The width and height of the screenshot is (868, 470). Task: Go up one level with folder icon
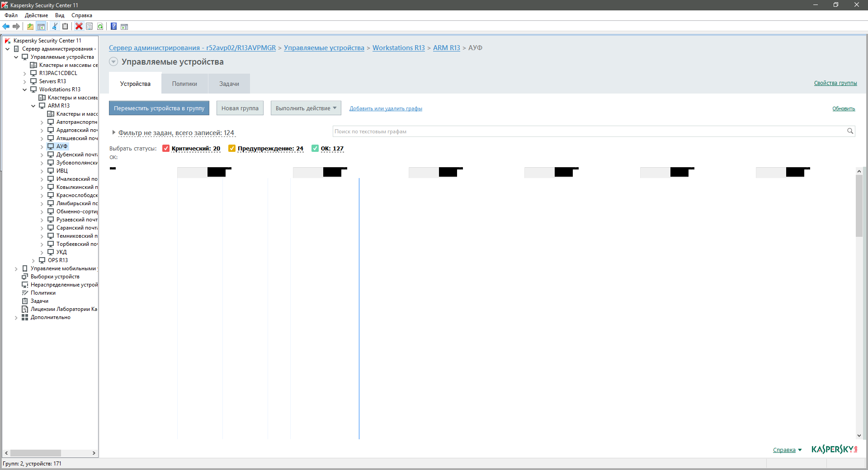click(30, 26)
